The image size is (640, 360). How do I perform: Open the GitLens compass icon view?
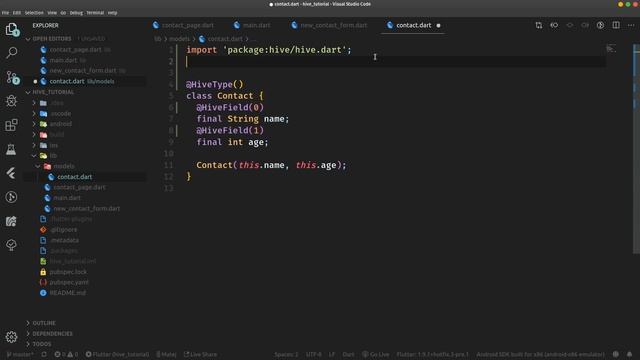11,197
